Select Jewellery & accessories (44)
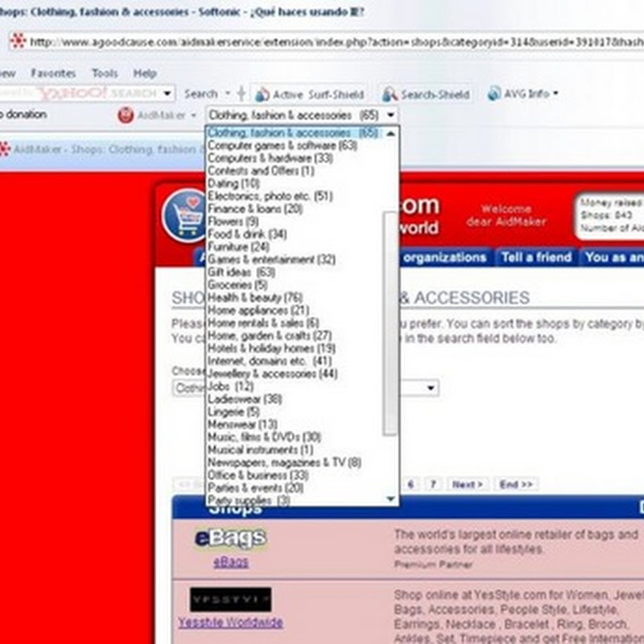Screen dimensions: 644x644 coord(273,374)
